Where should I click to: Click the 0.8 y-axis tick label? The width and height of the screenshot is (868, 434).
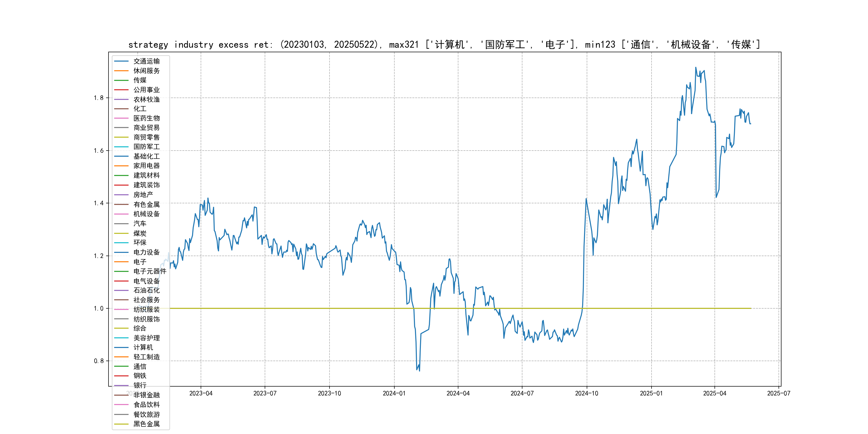98,361
